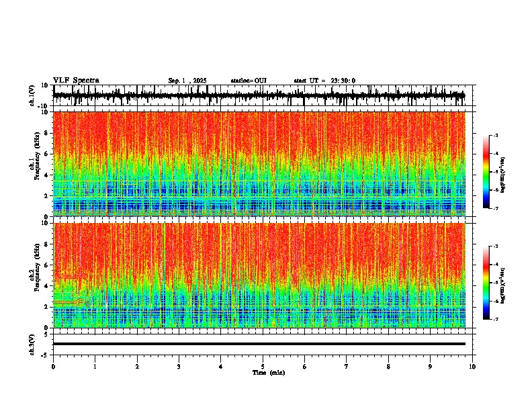The image size is (532, 411).
Task: Click the ch.1(V) waveform axis label
Action: [x=32, y=95]
